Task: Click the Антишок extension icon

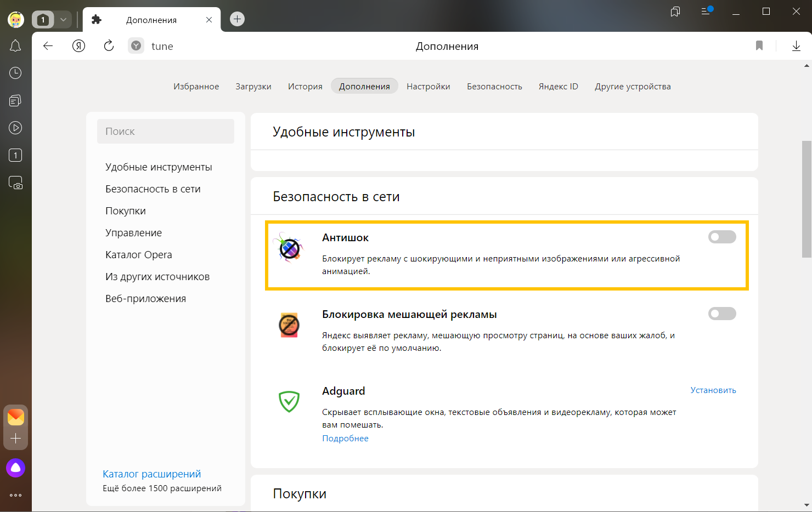Action: [289, 248]
